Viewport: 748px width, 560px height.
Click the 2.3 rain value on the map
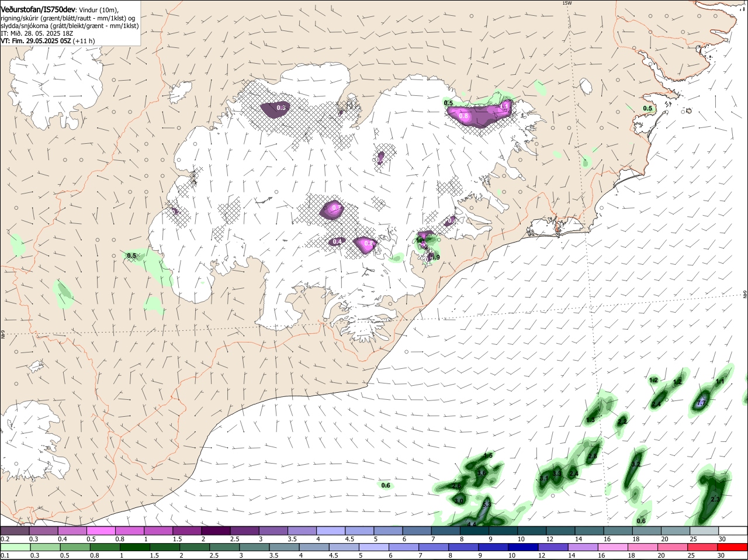715,499
